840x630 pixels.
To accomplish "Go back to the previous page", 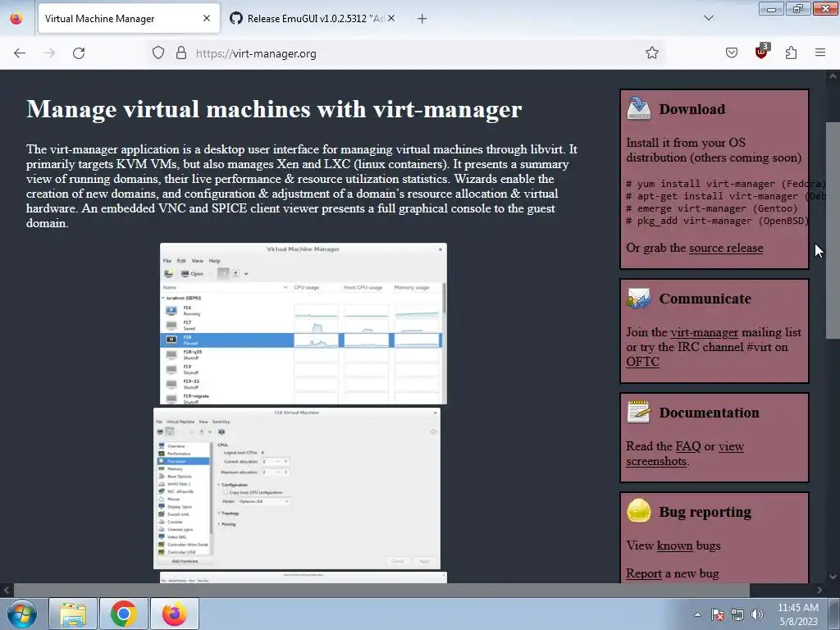I will click(x=20, y=53).
